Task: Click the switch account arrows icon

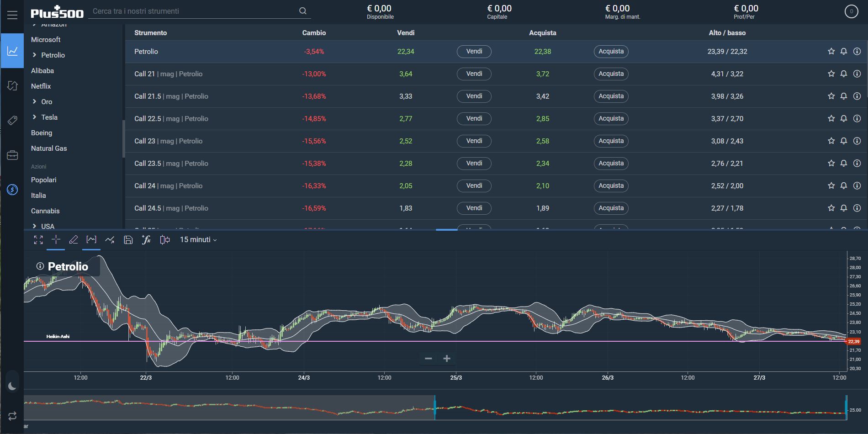Action: pos(12,416)
